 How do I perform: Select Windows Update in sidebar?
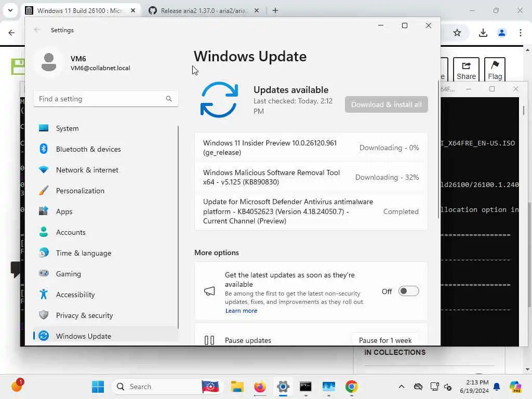105,336
